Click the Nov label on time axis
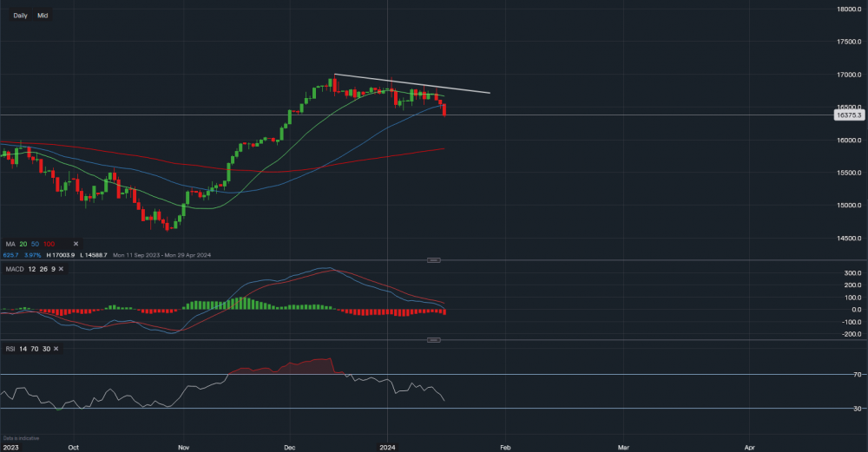 [x=183, y=447]
